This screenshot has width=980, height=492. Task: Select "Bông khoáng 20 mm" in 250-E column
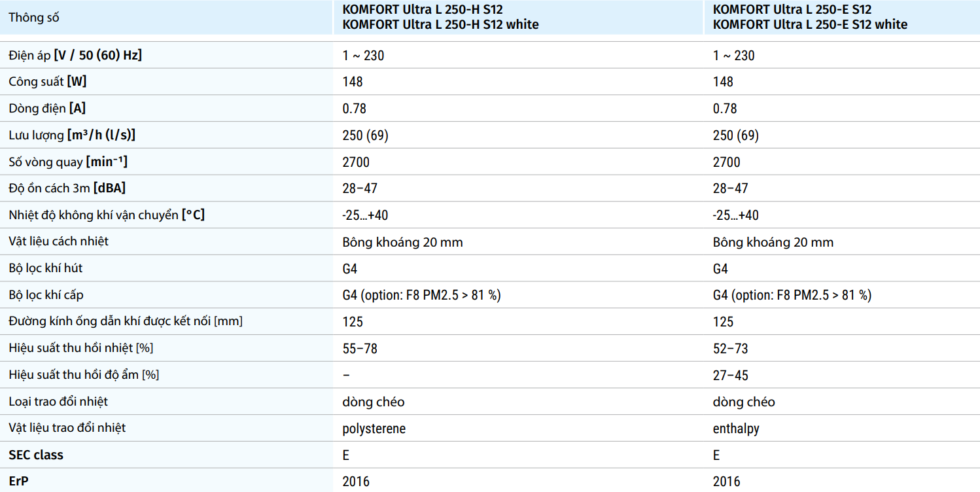tap(773, 242)
